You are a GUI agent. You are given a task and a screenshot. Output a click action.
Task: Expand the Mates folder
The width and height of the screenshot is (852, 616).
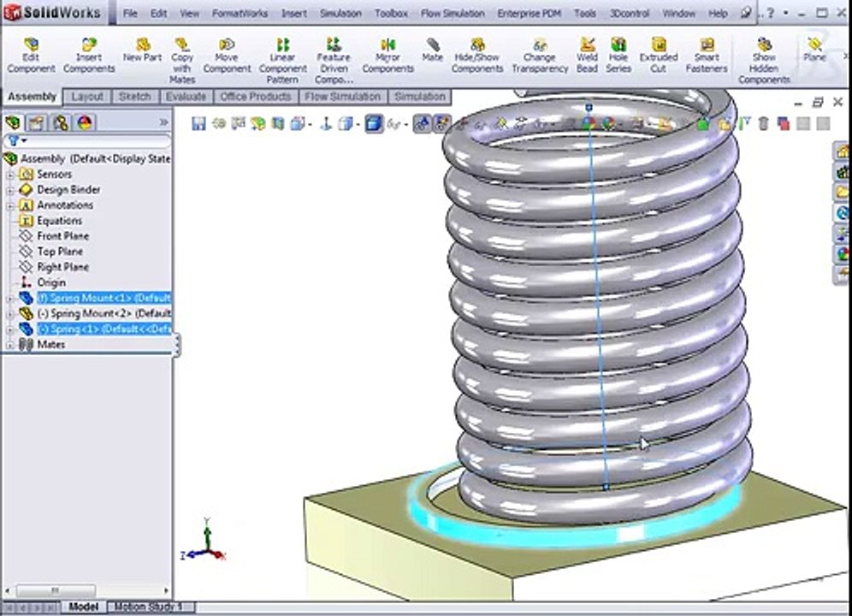coord(10,345)
